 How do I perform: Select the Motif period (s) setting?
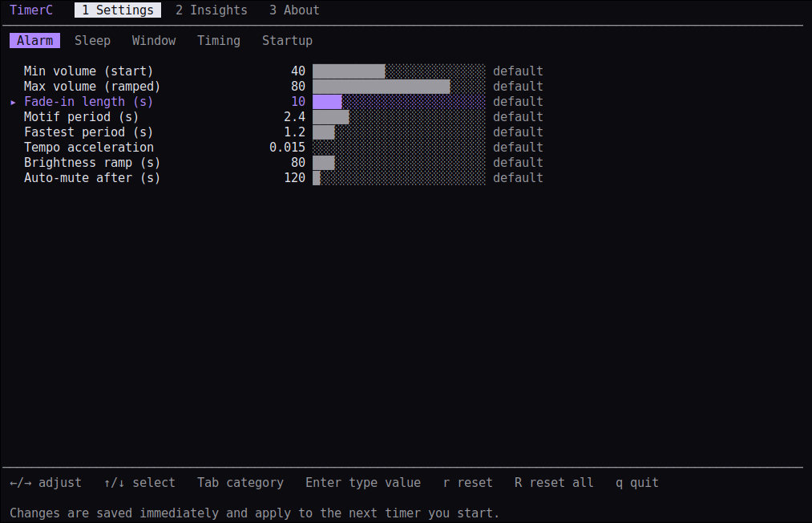pyautogui.click(x=81, y=116)
